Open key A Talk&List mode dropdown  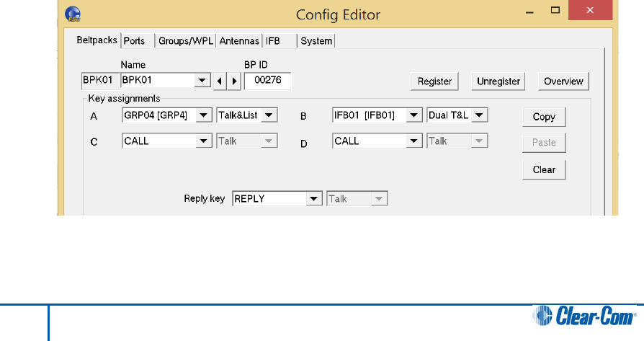(x=269, y=115)
